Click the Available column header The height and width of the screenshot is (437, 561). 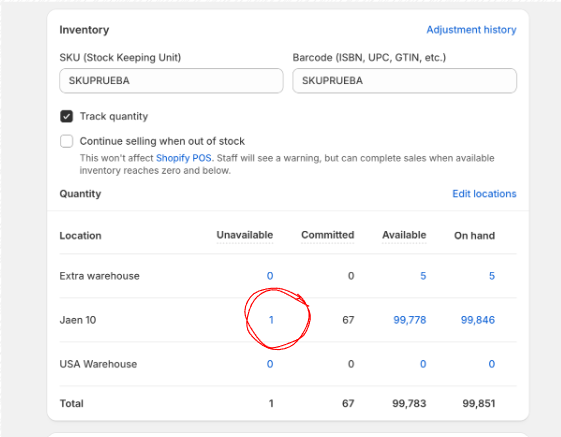coord(404,235)
